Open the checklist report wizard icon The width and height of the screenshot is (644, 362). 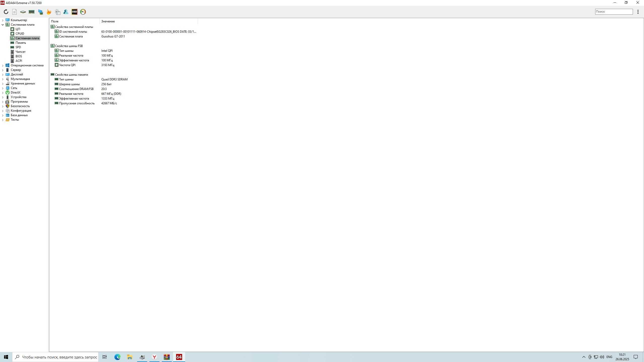pos(58,12)
